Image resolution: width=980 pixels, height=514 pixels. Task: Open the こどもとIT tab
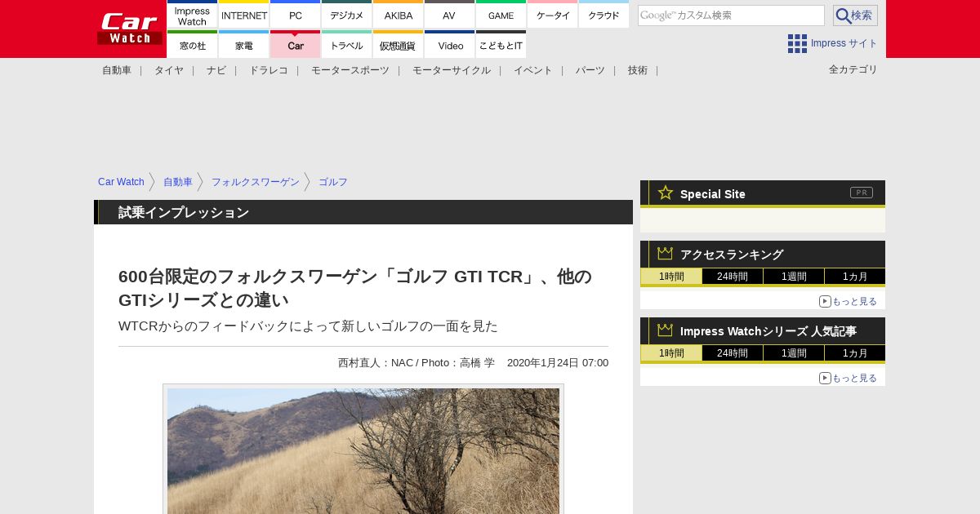[501, 45]
